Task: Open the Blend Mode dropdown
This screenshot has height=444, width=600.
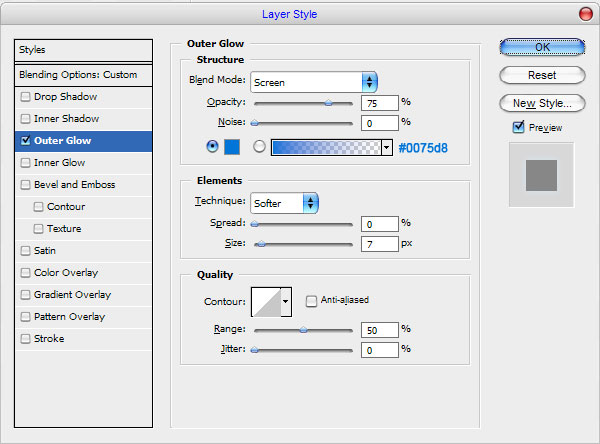Action: 314,82
